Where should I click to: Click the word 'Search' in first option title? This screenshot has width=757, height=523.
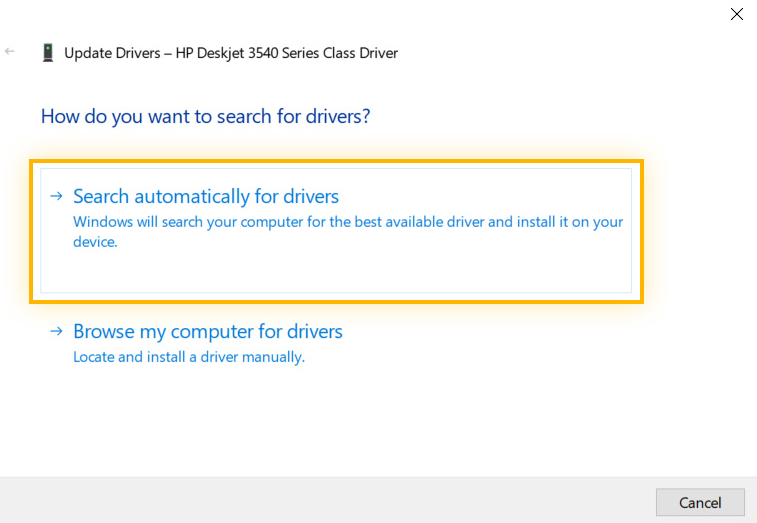coord(101,196)
